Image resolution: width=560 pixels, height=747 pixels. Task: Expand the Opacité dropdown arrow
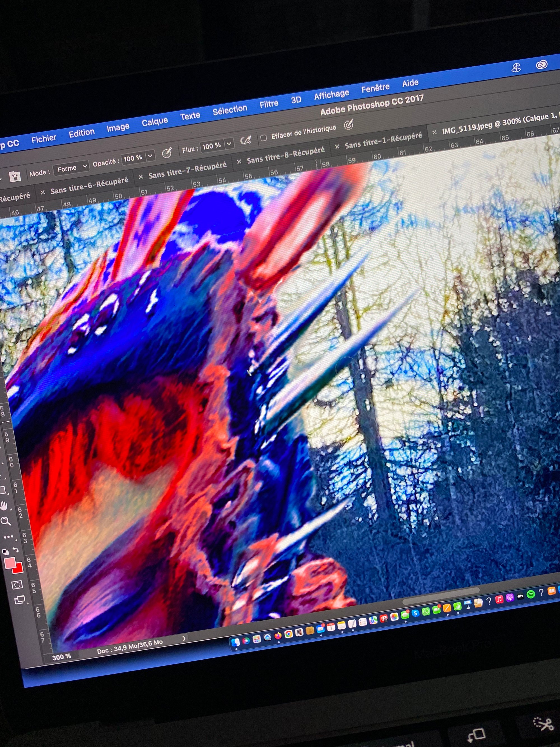150,156
